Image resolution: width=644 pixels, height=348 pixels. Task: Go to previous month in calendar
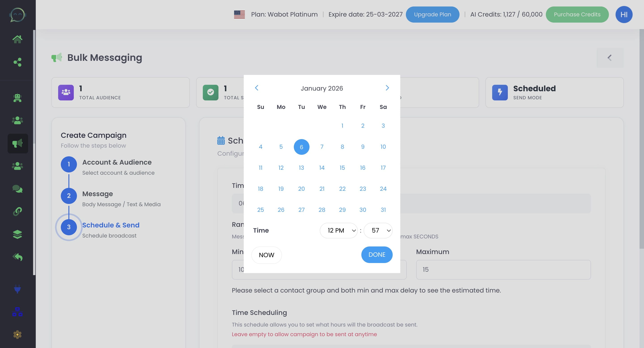click(256, 88)
